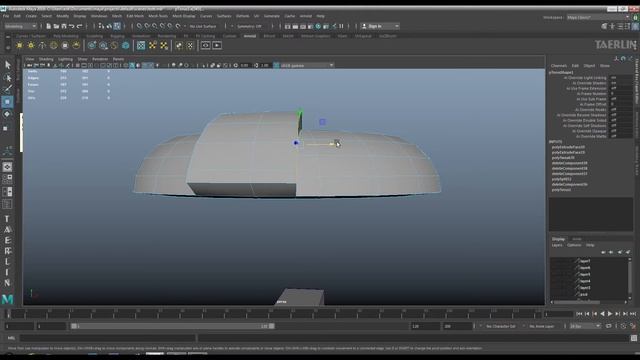Switch to the Arnold shelf tab
640x360 pixels.
coord(250,36)
